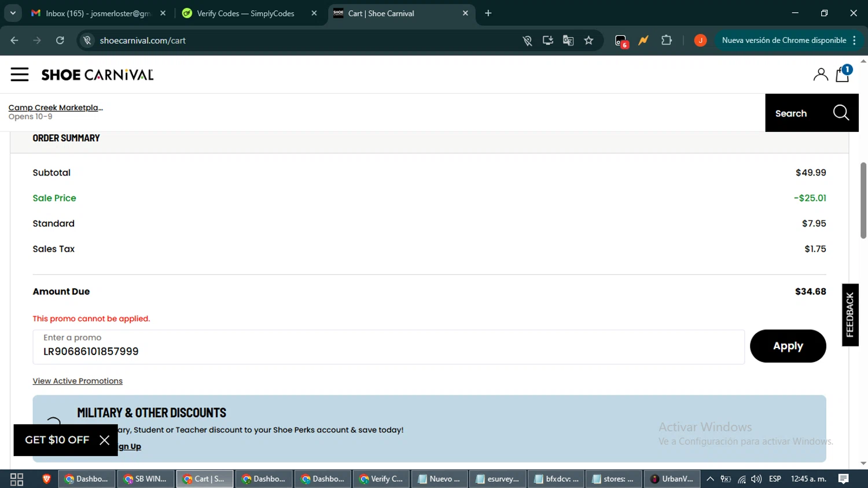Click the Standard shipping $7.95 value

pos(814,223)
